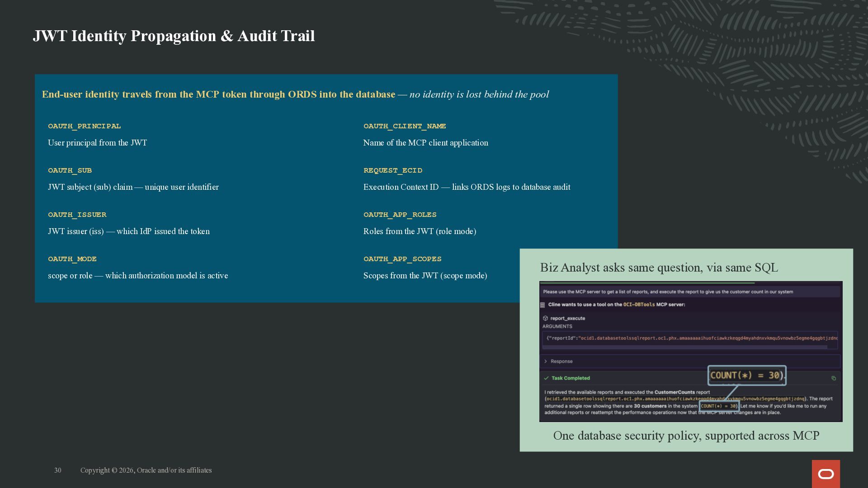Click 'Roles from the JWT (role mode)'

pos(420,231)
